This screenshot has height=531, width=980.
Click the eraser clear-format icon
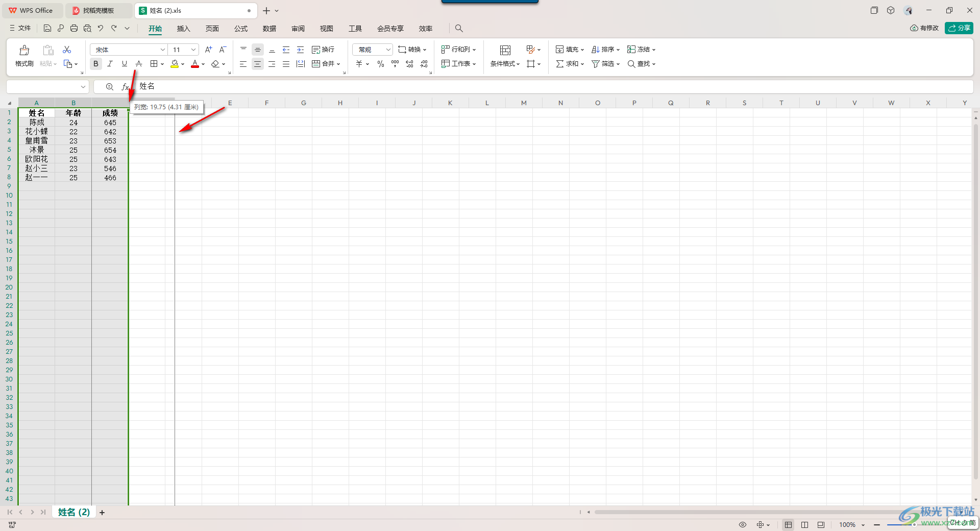click(x=215, y=64)
